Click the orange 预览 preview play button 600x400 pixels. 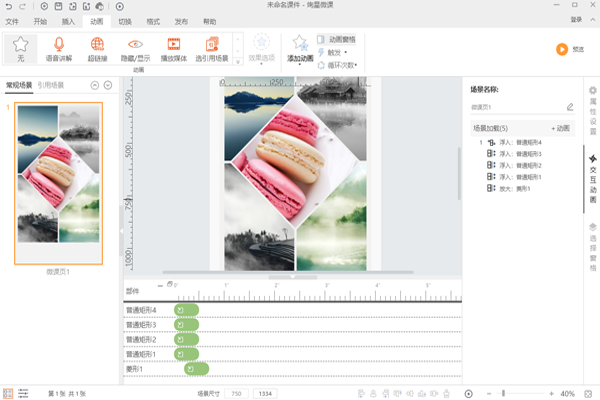(562, 49)
